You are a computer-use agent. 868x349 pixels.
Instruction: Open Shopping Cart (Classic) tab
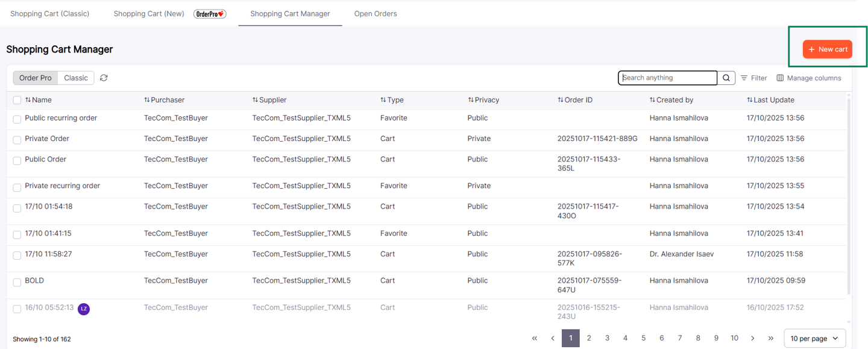(x=50, y=13)
